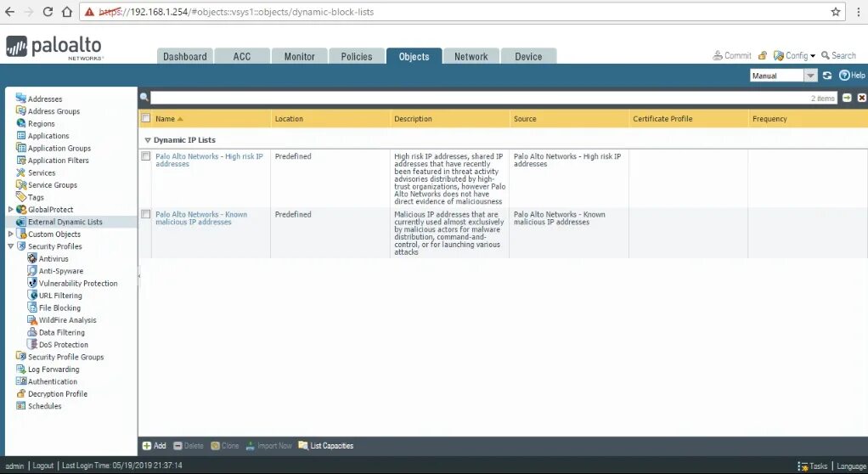
Task: Open Known malicious IP addresses name link
Action: pos(201,218)
